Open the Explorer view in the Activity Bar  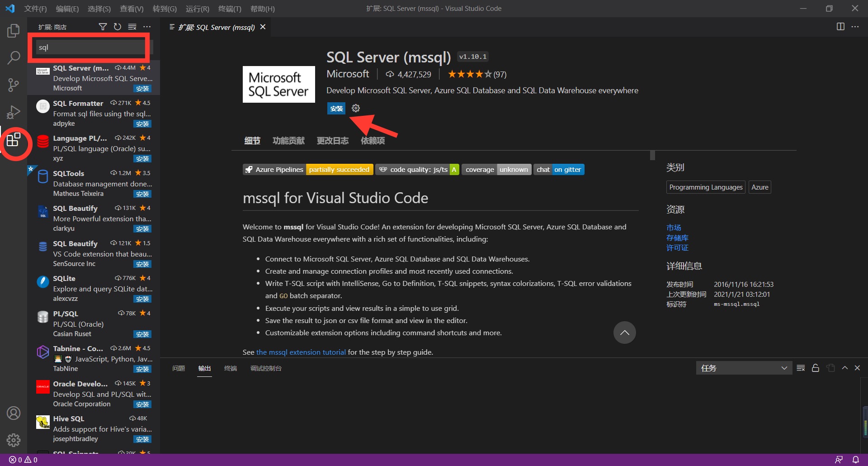tap(13, 30)
